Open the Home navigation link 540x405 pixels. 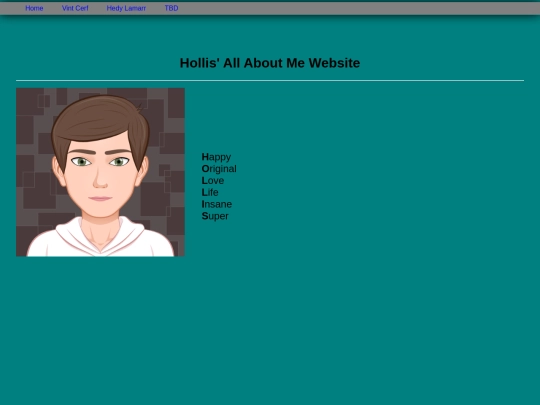(34, 8)
